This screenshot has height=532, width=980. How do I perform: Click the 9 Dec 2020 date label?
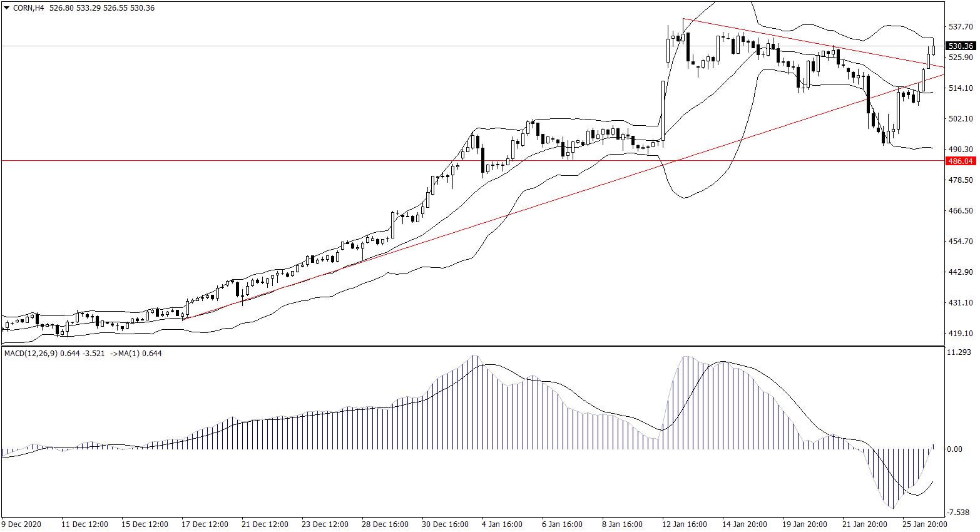tap(21, 524)
